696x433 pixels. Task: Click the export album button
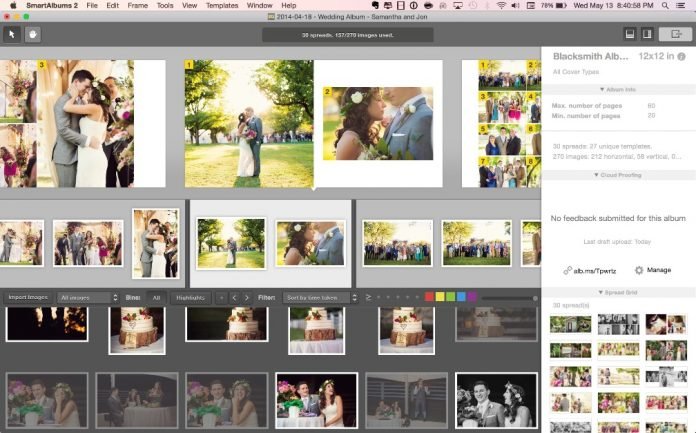(x=675, y=34)
